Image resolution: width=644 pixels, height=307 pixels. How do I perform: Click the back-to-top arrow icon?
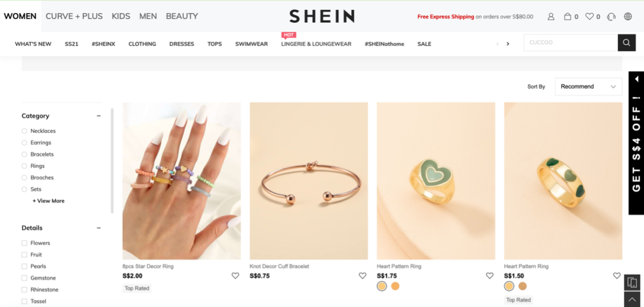(632, 299)
